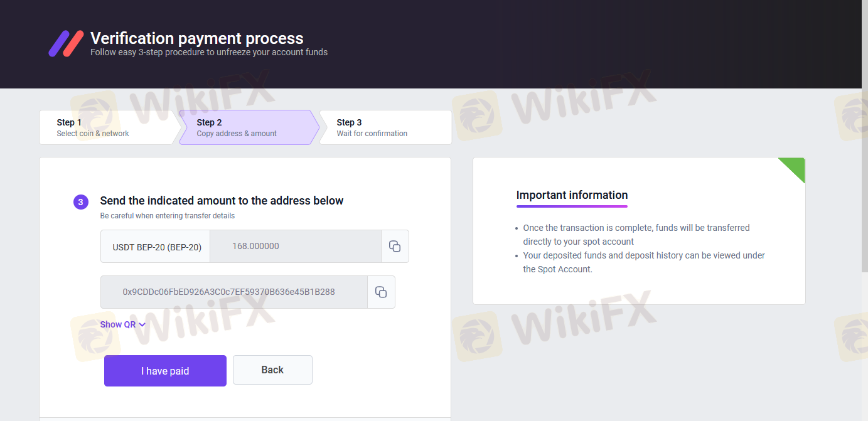The image size is (868, 421).
Task: Click the Send the indicated amount heading
Action: click(x=222, y=201)
